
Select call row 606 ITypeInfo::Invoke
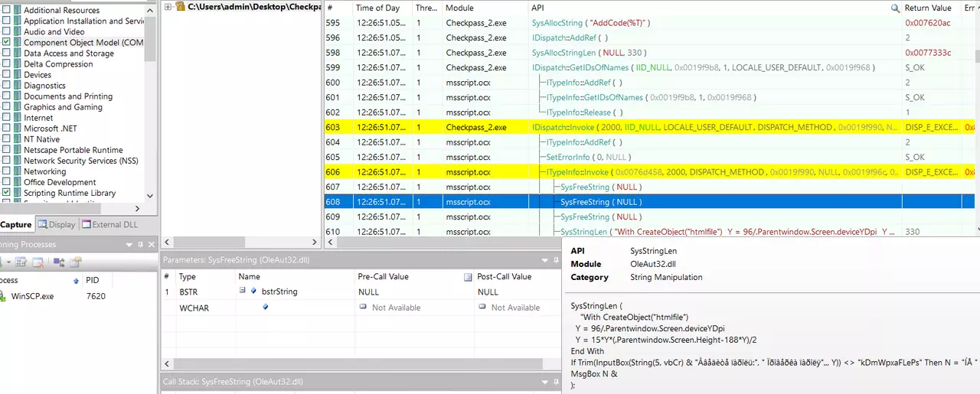coord(651,172)
